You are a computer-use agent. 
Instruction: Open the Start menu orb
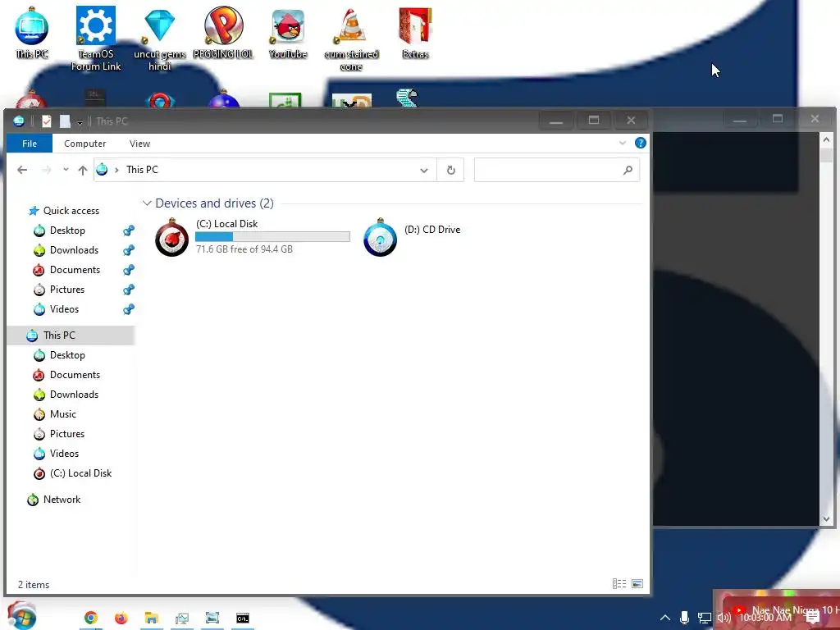[x=21, y=616]
